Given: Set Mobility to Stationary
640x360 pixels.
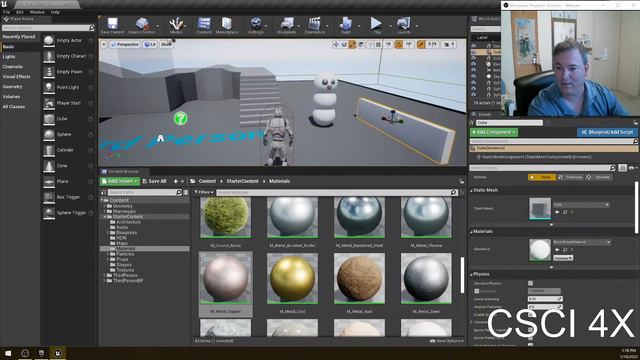Looking at the screenshot, I should pos(571,177).
